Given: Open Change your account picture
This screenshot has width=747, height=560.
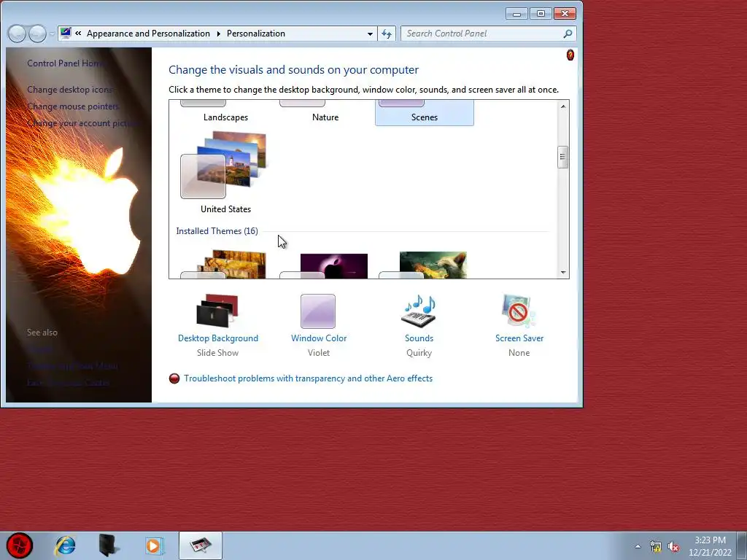Looking at the screenshot, I should tap(82, 122).
